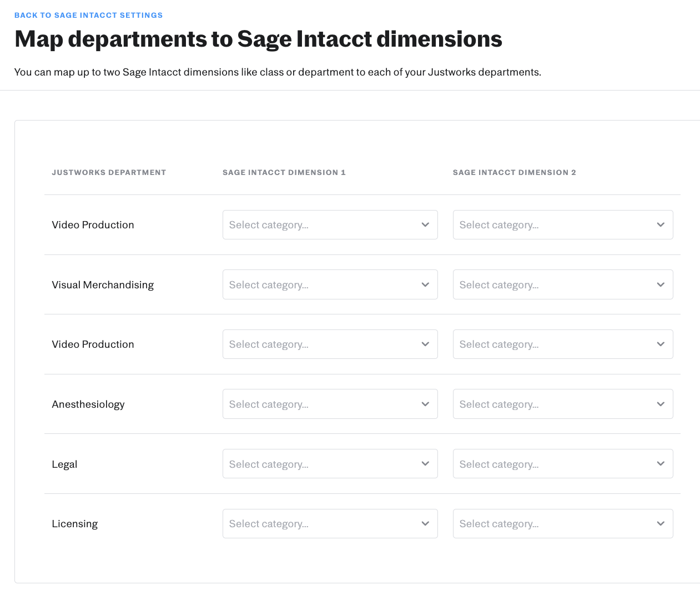Click Video Production label below Visual Merchandising
Screen dimensions: 700x590
click(x=93, y=344)
